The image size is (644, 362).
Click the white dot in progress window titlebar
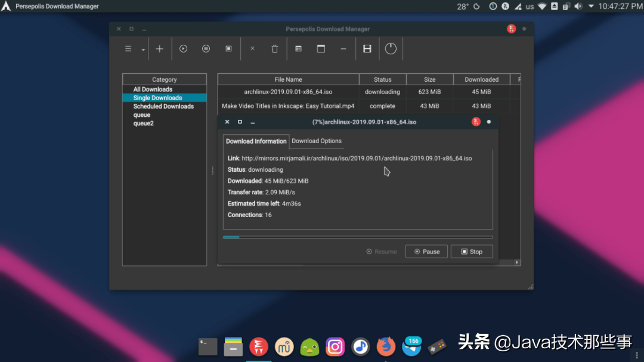click(489, 122)
